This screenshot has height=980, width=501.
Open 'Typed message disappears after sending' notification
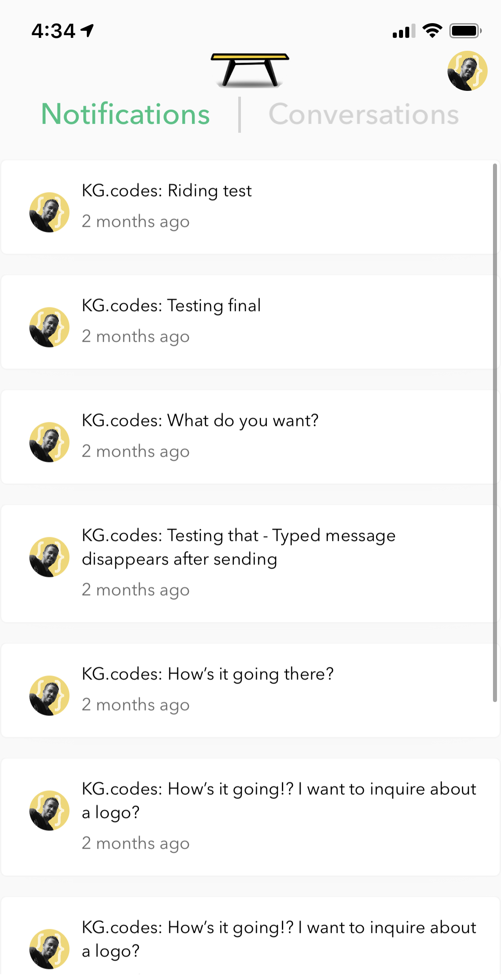pyautogui.click(x=250, y=563)
